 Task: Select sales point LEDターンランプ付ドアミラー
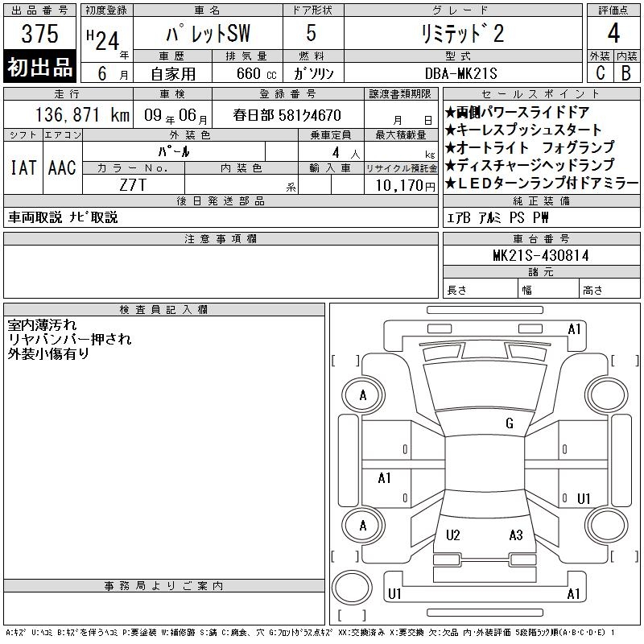coord(542,184)
